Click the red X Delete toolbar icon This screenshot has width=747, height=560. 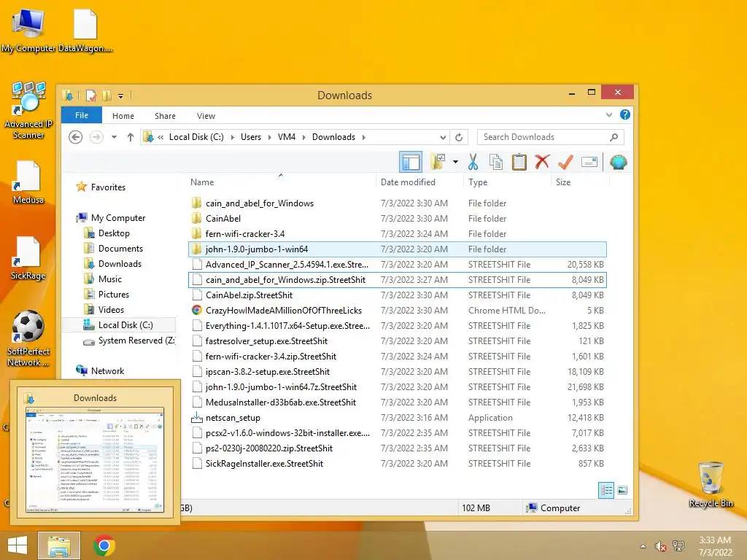click(x=542, y=162)
